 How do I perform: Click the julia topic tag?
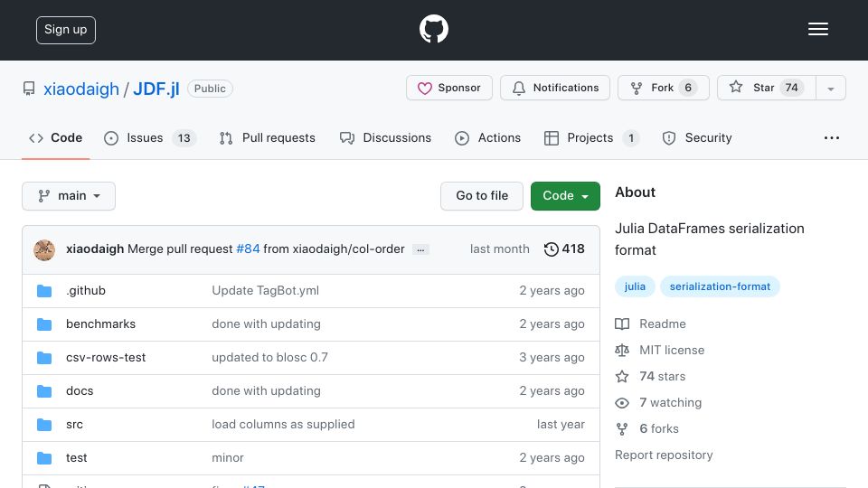[x=635, y=286]
